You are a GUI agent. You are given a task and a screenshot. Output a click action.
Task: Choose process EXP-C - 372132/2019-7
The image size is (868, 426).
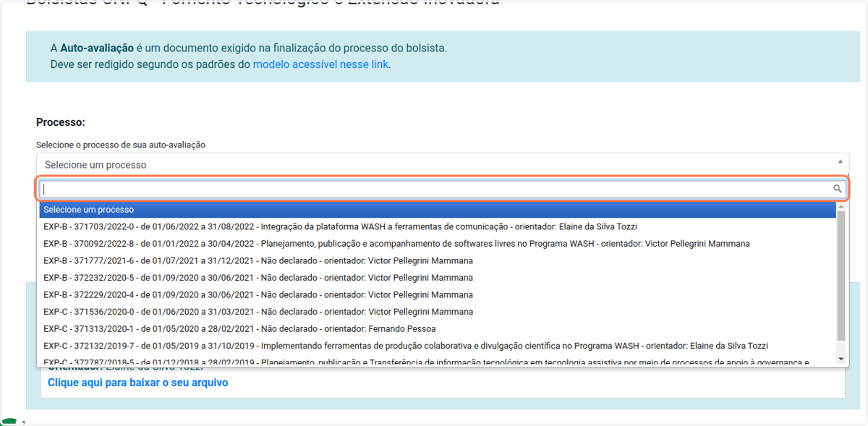[438, 346]
